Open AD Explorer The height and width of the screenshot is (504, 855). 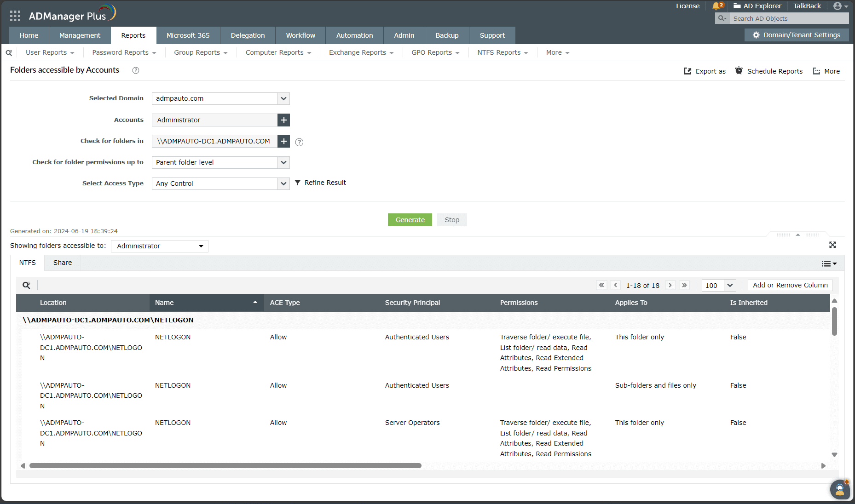(757, 6)
